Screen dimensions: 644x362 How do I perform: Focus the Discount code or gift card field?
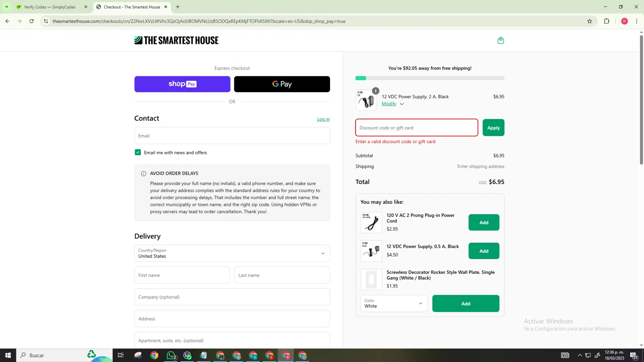(416, 128)
